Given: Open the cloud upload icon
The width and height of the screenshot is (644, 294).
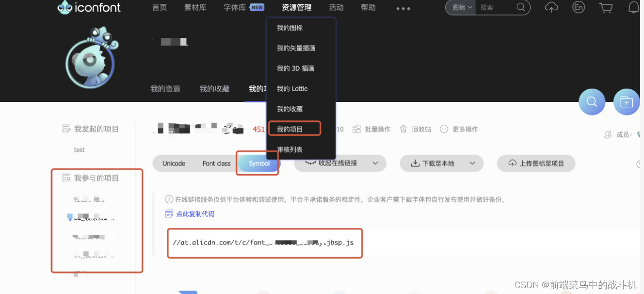Looking at the screenshot, I should 551,7.
